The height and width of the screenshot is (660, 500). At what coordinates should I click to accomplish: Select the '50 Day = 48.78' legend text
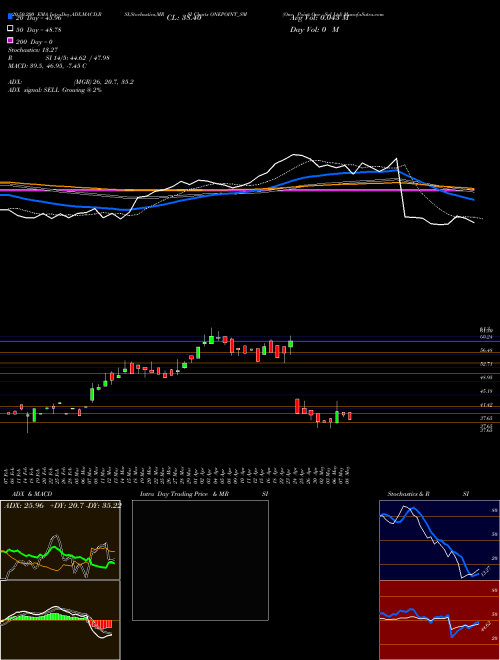coord(39,30)
